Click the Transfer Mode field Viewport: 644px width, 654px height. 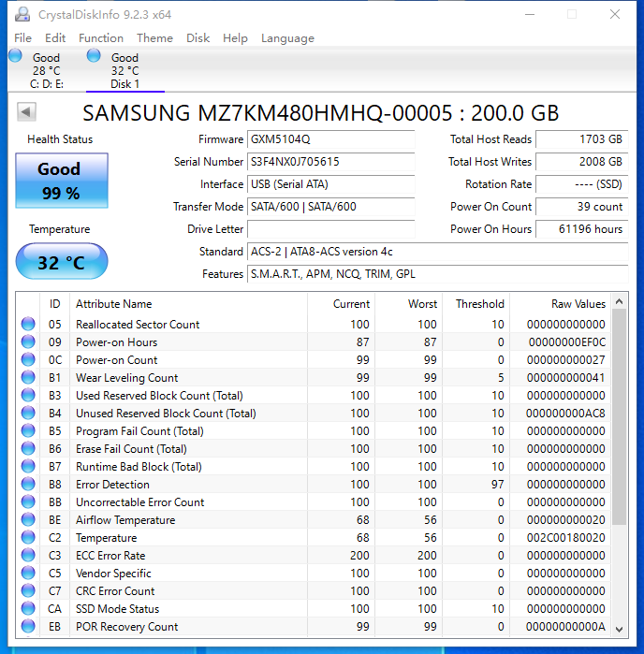coord(331,207)
